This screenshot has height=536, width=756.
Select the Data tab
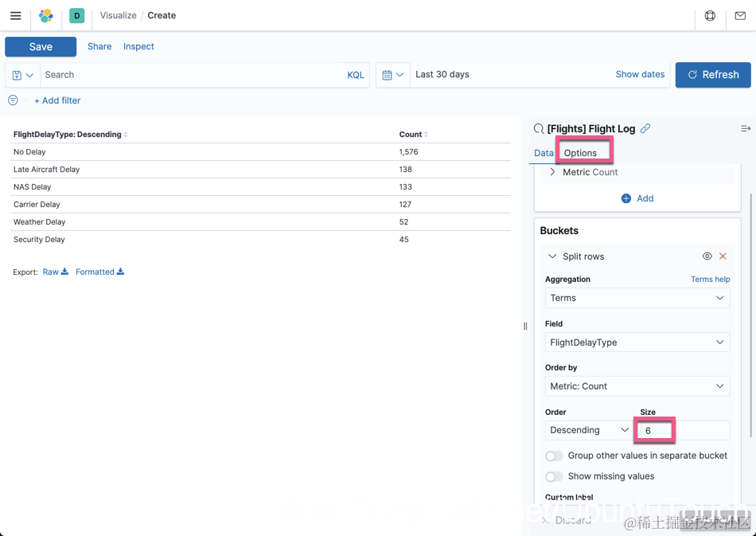544,153
